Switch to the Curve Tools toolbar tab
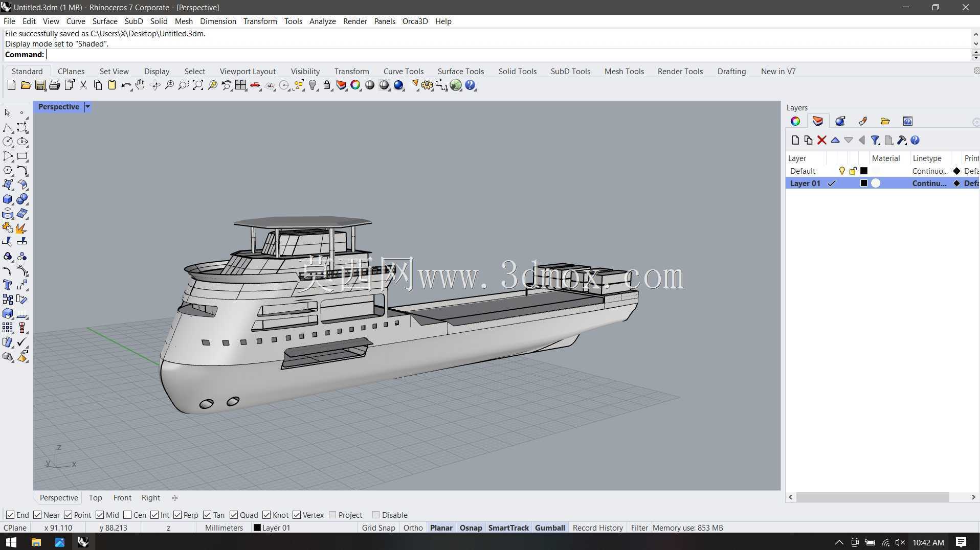980x550 pixels. point(404,71)
